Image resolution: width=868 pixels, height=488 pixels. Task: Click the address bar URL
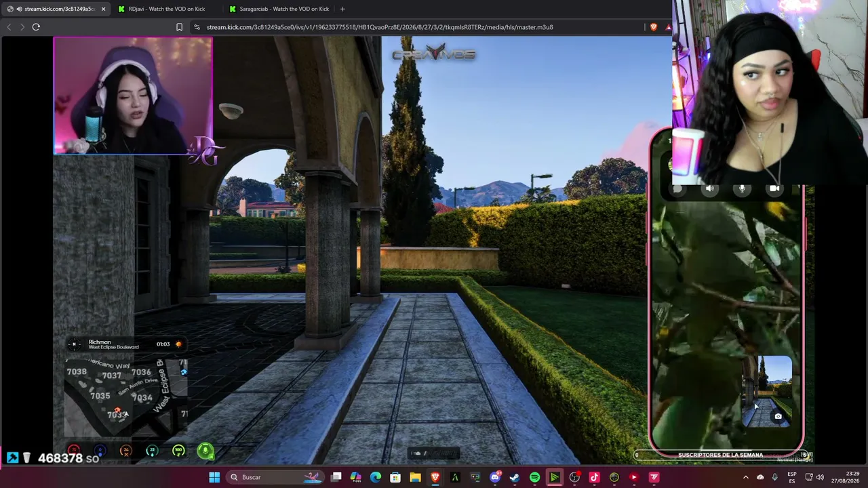[x=380, y=27]
